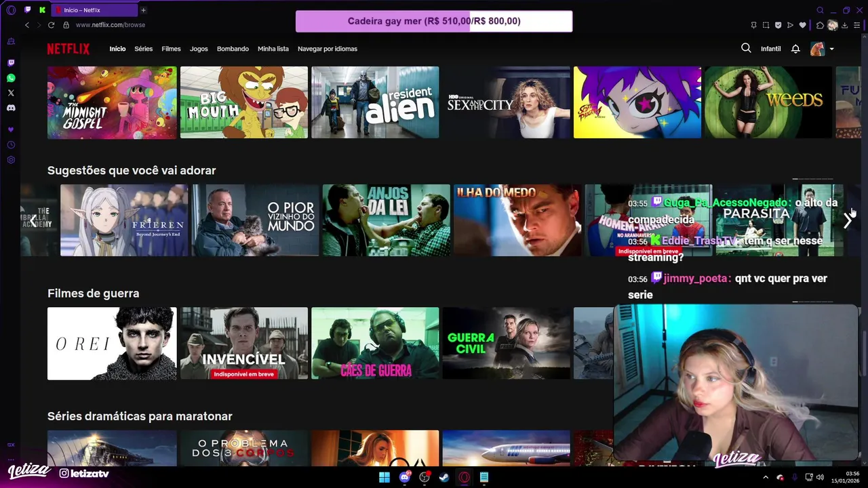Take a snapshot with the capture icon
Viewport: 868px width, 488px height.
[x=766, y=25]
